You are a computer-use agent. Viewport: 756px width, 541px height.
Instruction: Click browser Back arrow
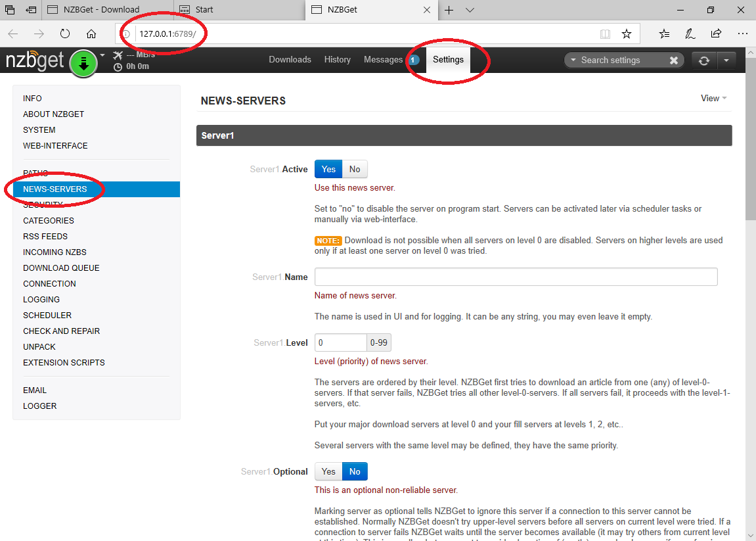(13, 34)
